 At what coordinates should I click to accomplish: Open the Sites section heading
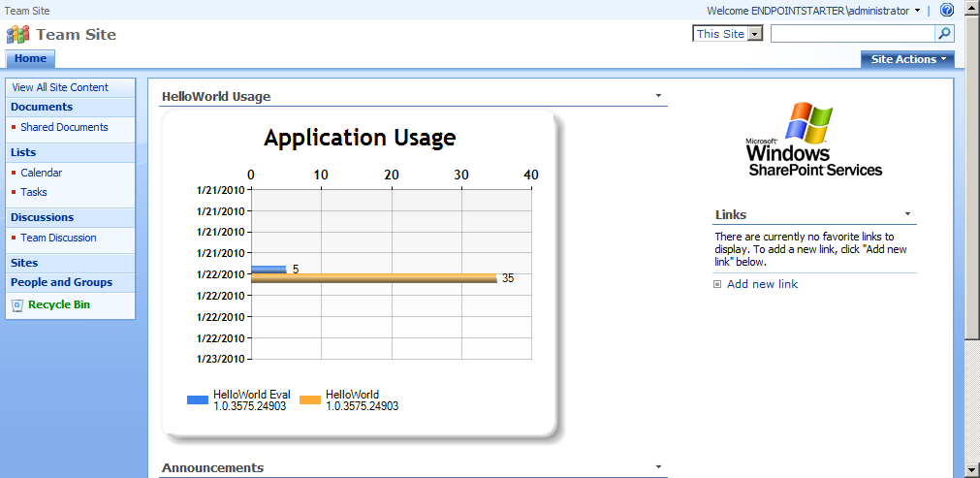pyautogui.click(x=24, y=263)
